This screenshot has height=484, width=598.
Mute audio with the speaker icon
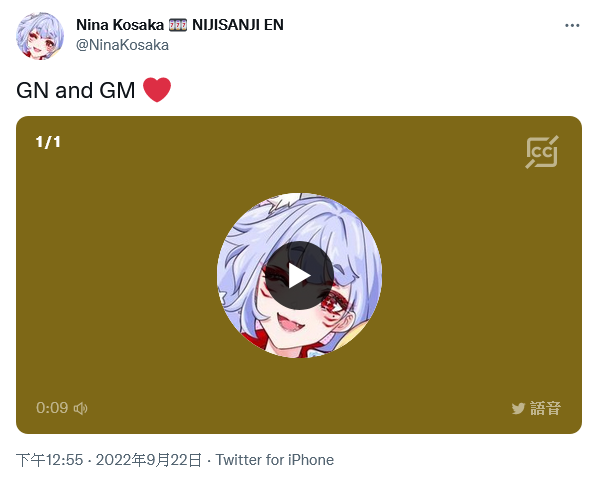coord(80,408)
